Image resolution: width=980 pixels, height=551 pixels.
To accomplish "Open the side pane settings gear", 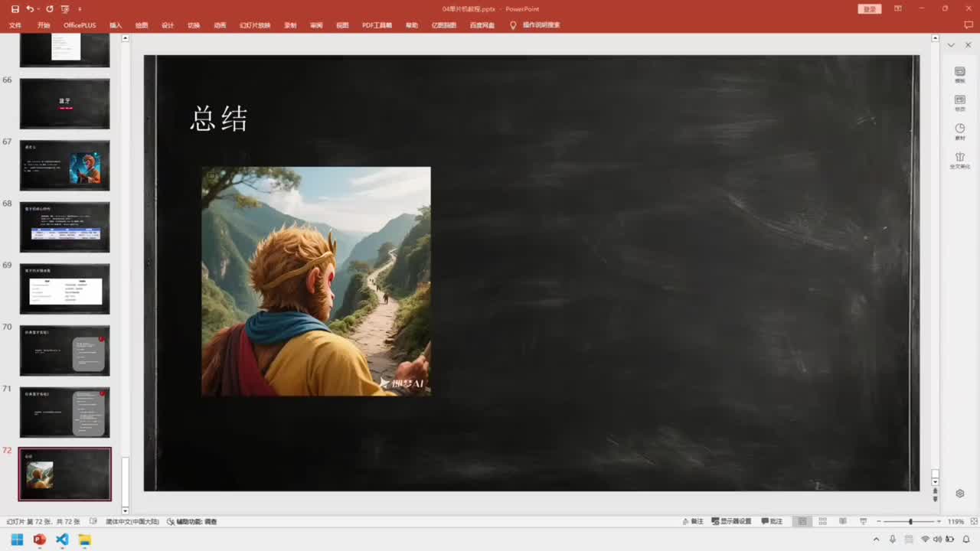I will click(960, 494).
